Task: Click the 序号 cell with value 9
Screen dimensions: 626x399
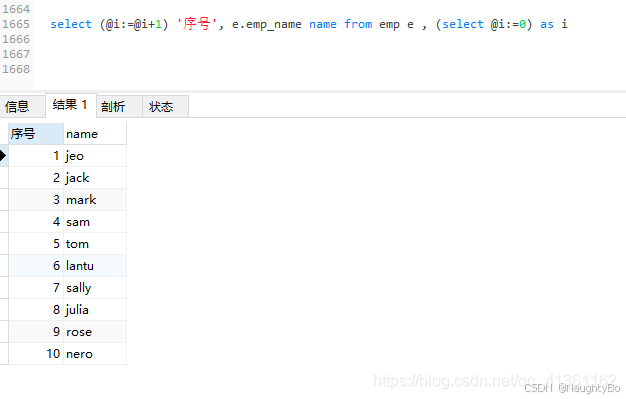Action: [36, 332]
